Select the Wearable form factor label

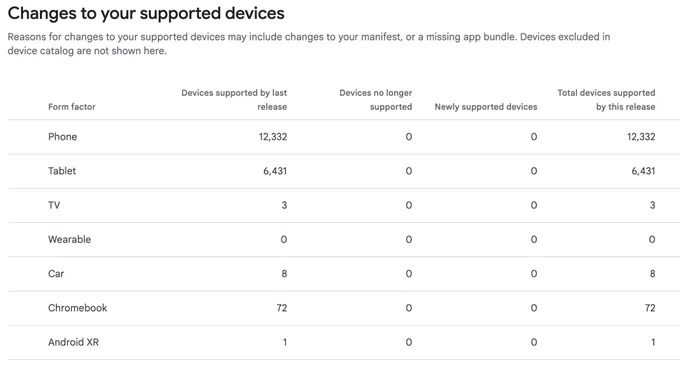(x=69, y=239)
